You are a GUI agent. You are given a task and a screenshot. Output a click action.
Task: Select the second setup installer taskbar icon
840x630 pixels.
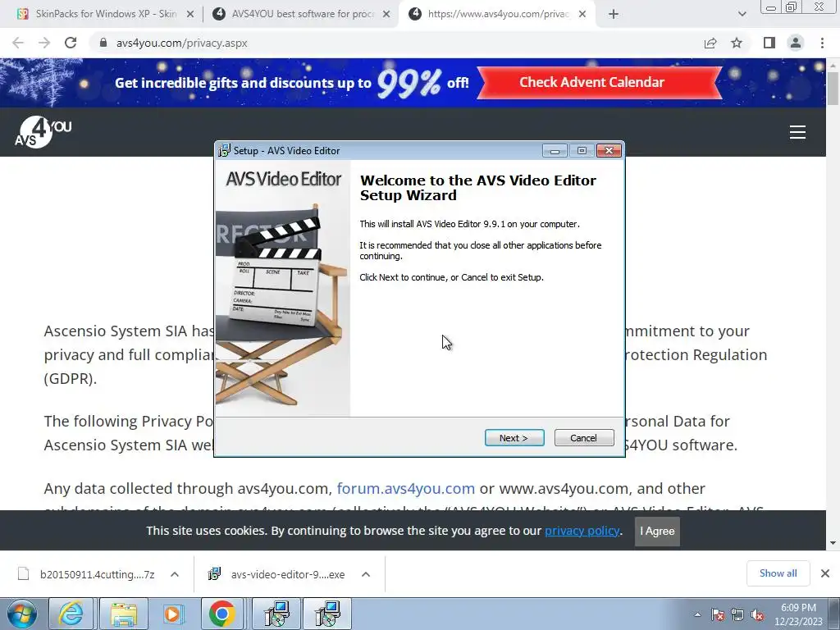327,614
